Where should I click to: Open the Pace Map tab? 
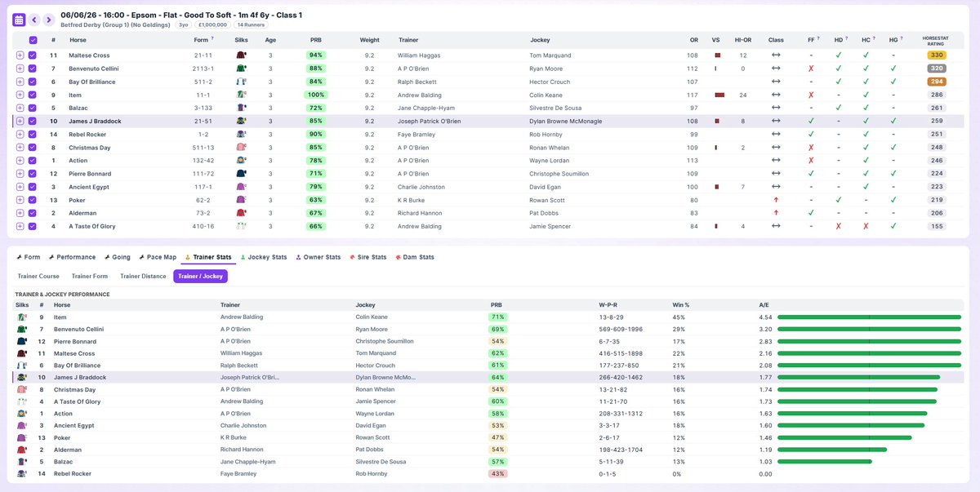coord(157,257)
